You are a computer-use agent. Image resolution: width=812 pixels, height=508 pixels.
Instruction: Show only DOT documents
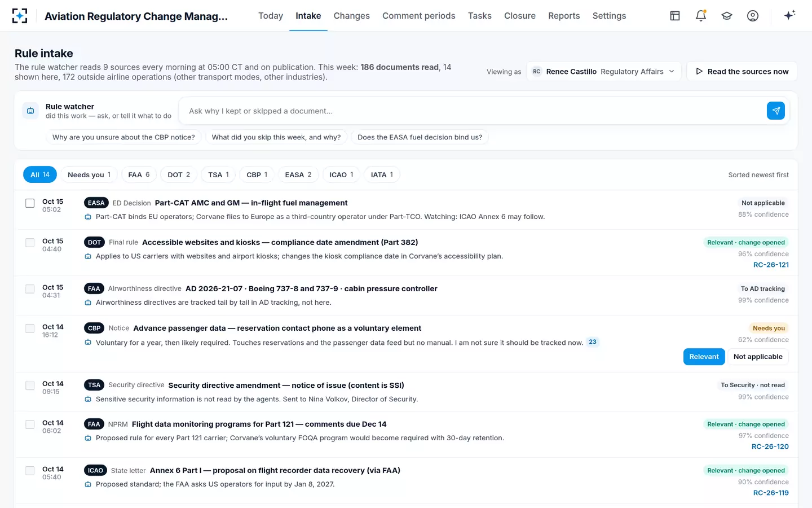click(x=179, y=175)
